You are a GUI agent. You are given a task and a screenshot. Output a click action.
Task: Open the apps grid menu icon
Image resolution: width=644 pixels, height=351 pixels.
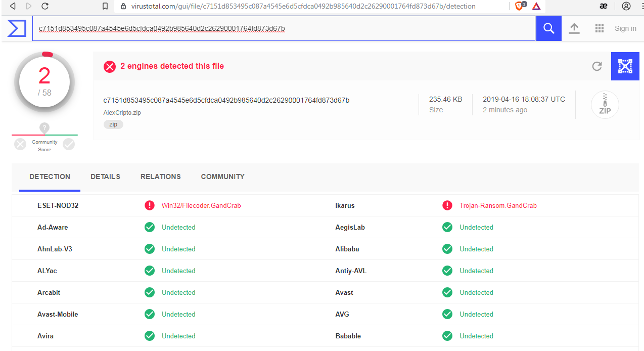(600, 28)
